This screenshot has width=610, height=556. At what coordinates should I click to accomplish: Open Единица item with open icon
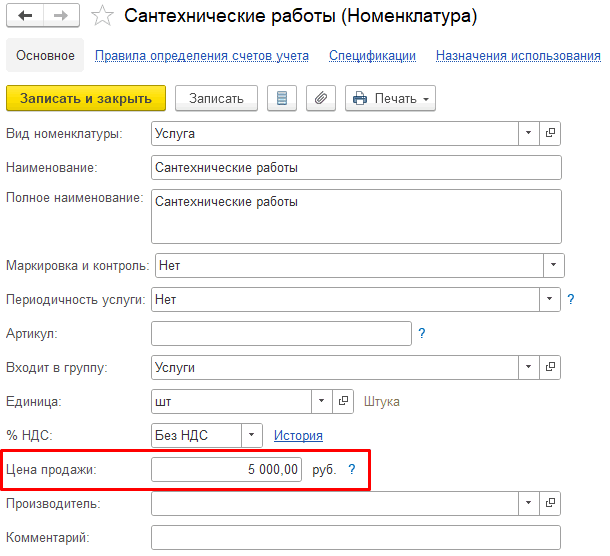[x=343, y=401]
